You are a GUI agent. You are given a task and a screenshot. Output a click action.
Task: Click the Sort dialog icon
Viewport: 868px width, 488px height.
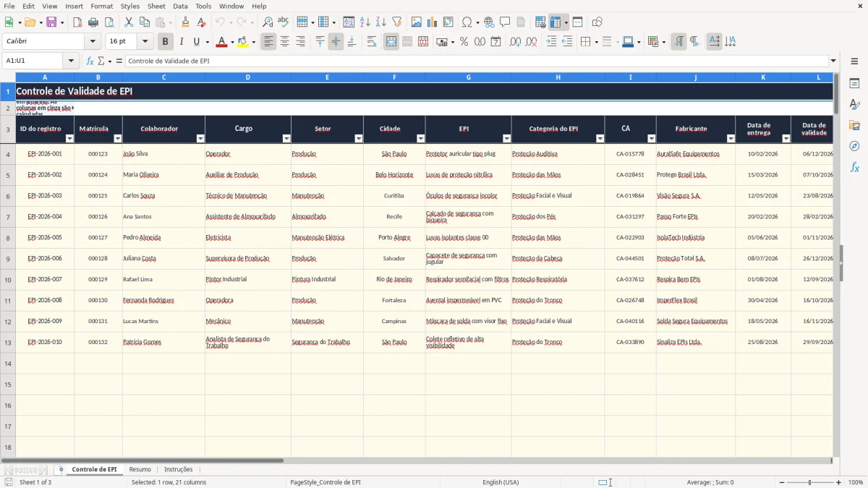coord(349,22)
